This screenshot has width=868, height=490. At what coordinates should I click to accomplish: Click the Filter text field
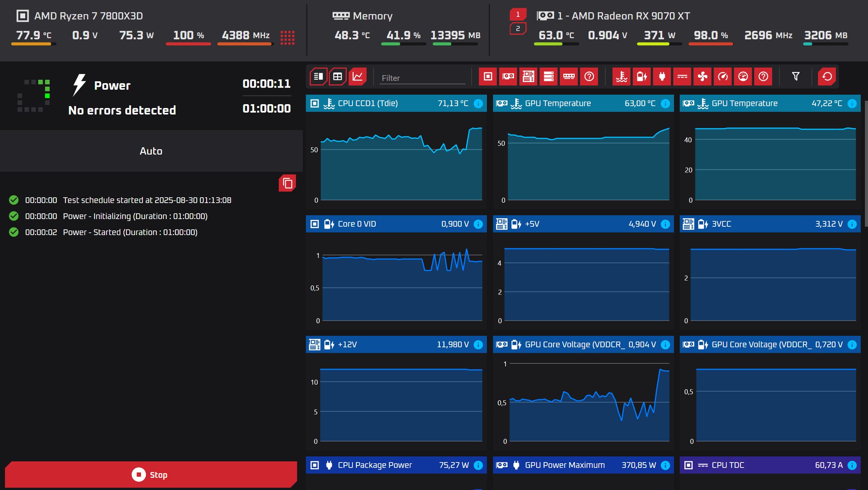point(423,78)
